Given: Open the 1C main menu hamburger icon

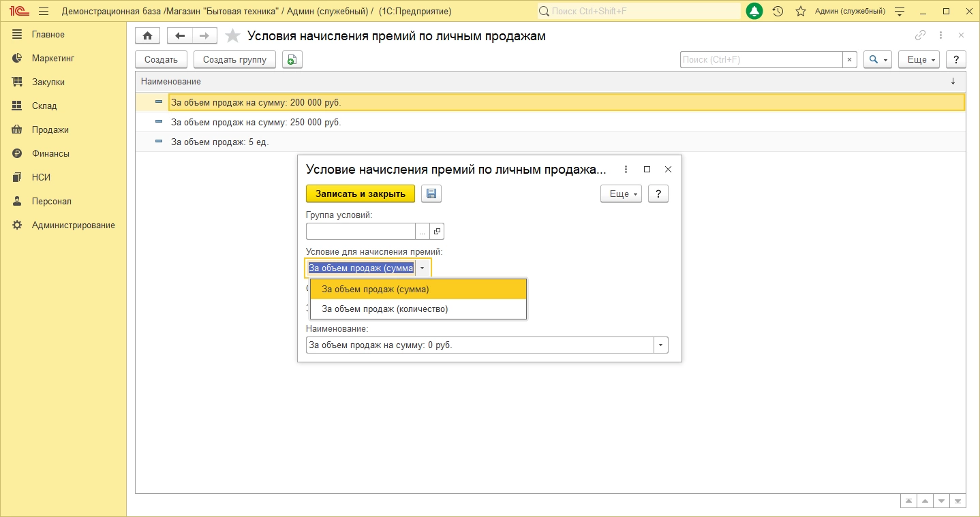Looking at the screenshot, I should coord(44,12).
